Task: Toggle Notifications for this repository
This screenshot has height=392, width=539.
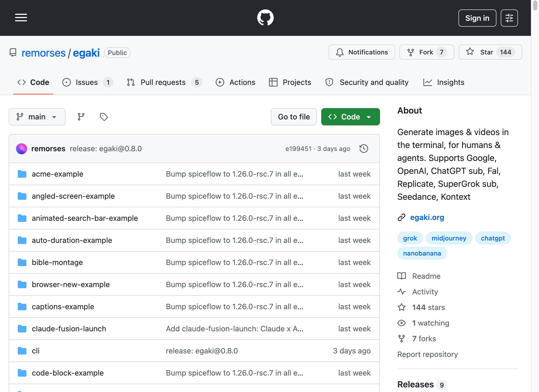Action: (362, 52)
